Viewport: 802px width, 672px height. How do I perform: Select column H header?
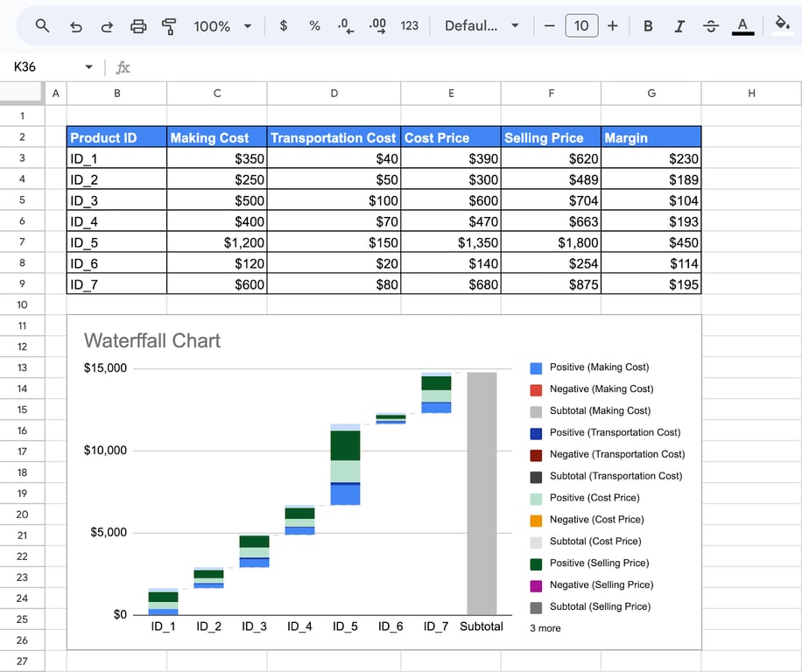pos(751,93)
